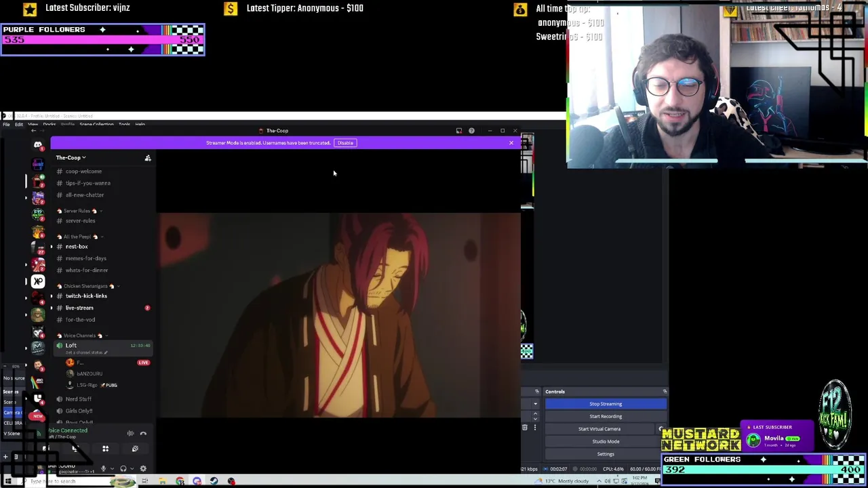
Task: Click the LIVE badge in Loft channel
Action: 143,363
